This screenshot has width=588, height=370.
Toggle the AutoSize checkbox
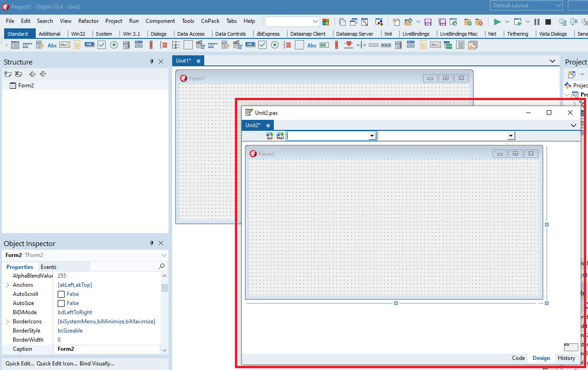click(61, 303)
